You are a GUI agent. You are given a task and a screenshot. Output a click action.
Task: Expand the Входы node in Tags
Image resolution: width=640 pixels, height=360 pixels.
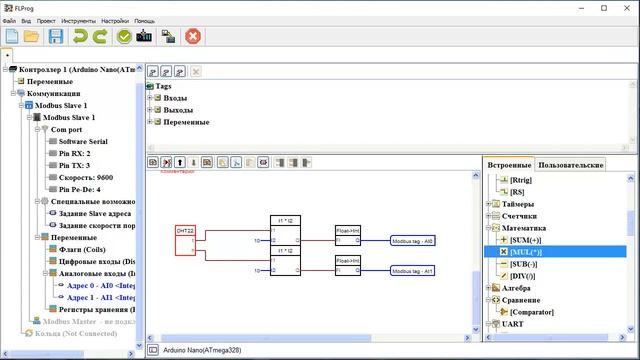[150, 98]
